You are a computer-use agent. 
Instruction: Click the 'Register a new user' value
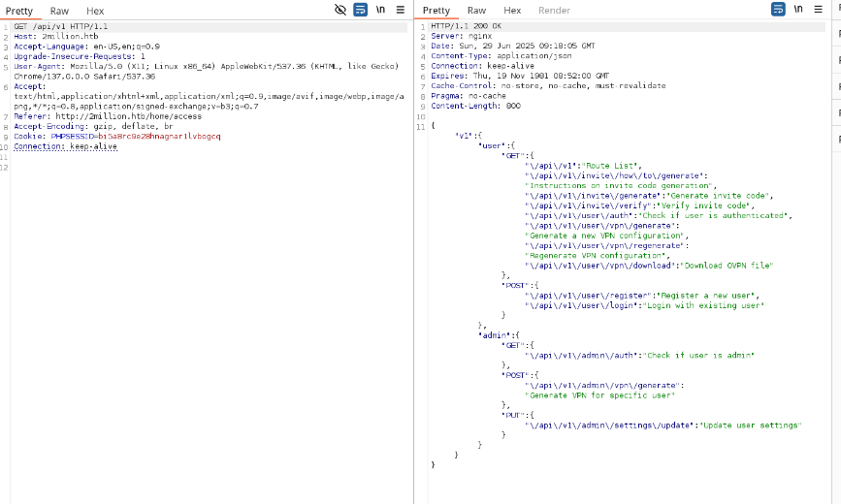click(x=706, y=296)
